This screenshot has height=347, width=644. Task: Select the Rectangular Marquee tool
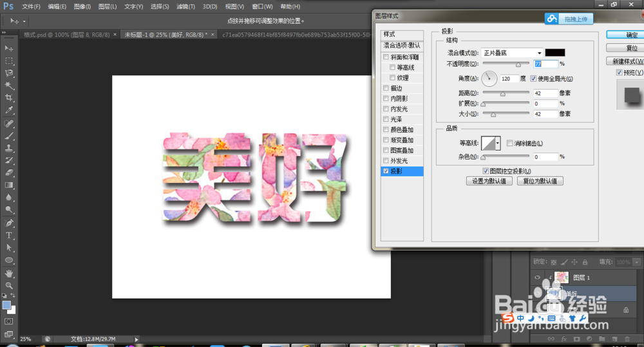tap(8, 61)
